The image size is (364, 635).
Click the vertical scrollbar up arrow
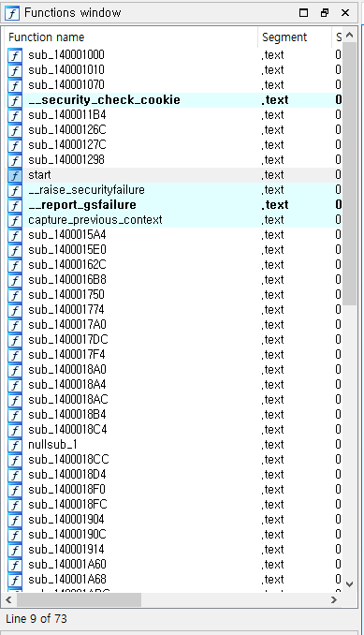coord(350,36)
